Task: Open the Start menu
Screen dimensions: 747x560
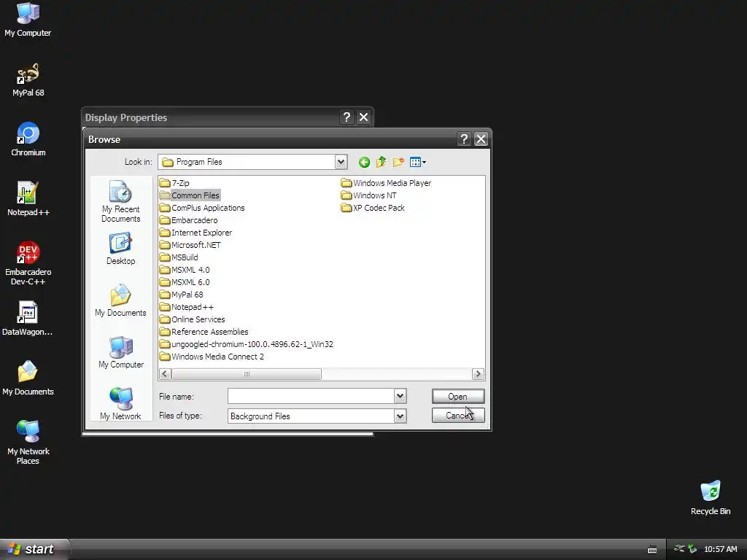Action: click(x=34, y=549)
